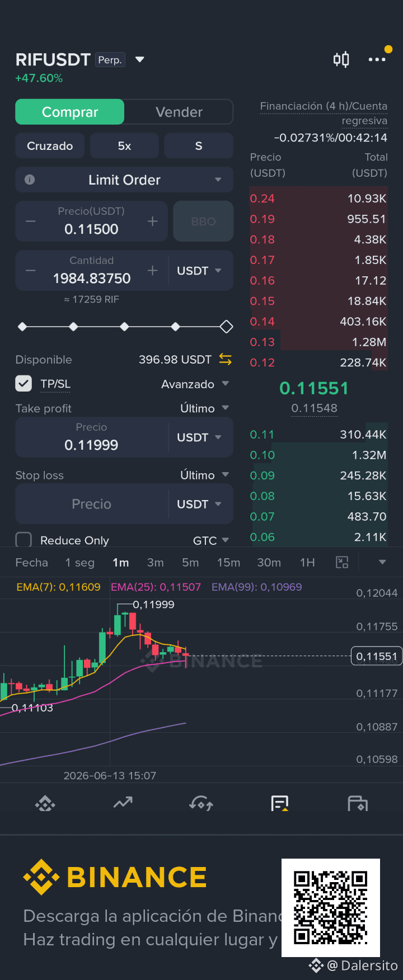403x980 pixels.
Task: Tap the Cruzado margin mode button
Action: point(50,145)
